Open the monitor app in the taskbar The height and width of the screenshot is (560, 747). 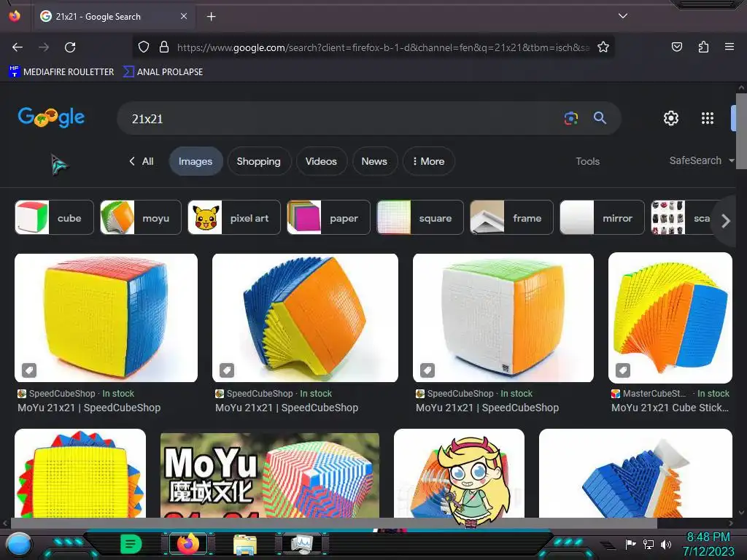coord(301,544)
